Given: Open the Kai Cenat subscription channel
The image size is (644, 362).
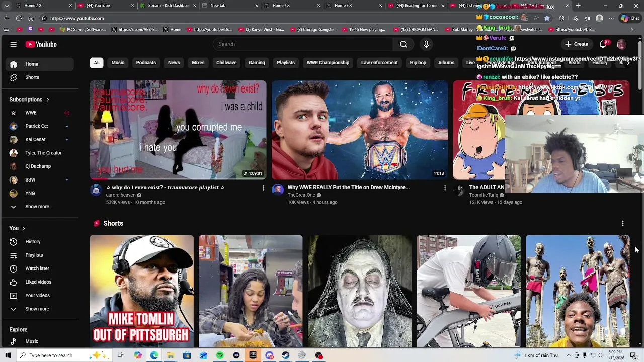Looking at the screenshot, I should click(x=38, y=140).
